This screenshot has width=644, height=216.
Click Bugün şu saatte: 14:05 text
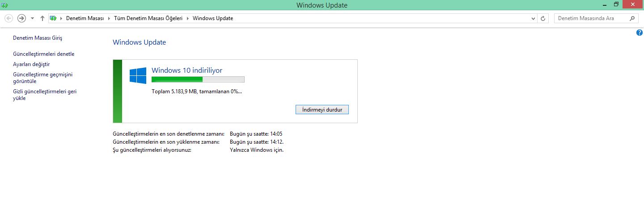(256, 133)
